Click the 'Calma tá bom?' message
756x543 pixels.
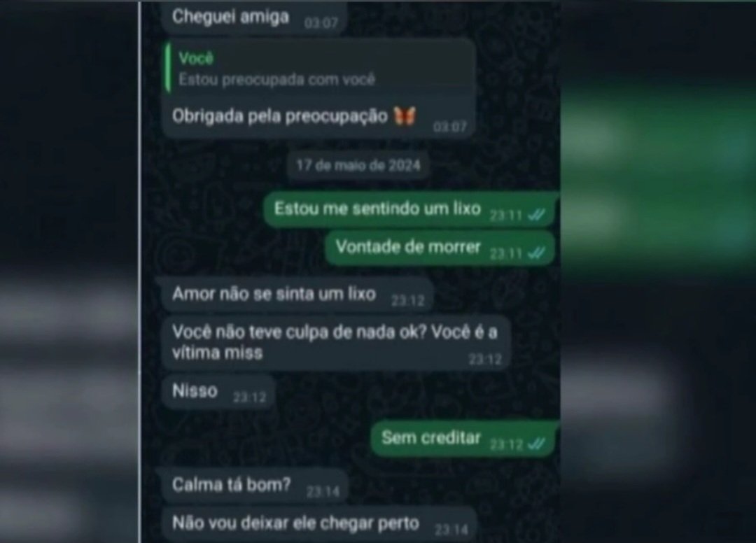tap(255, 486)
